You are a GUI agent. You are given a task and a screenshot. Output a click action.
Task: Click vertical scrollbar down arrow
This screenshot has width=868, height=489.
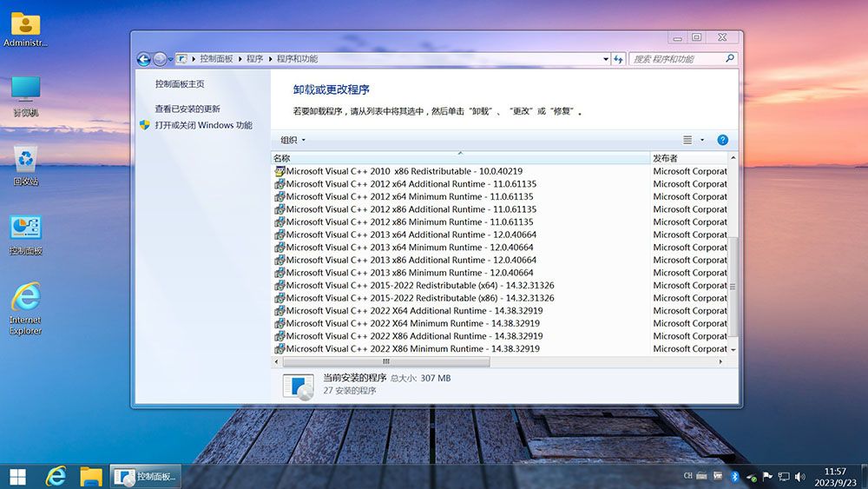[733, 350]
